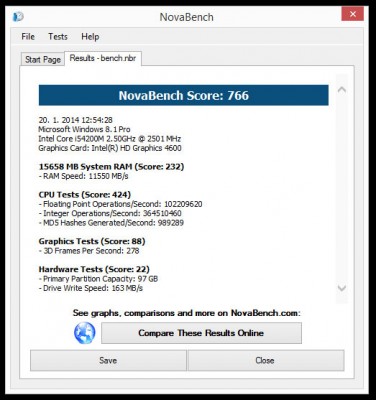This screenshot has height=400, width=376.
Task: Click the NovaBench app icon in title bar
Action: [18, 16]
